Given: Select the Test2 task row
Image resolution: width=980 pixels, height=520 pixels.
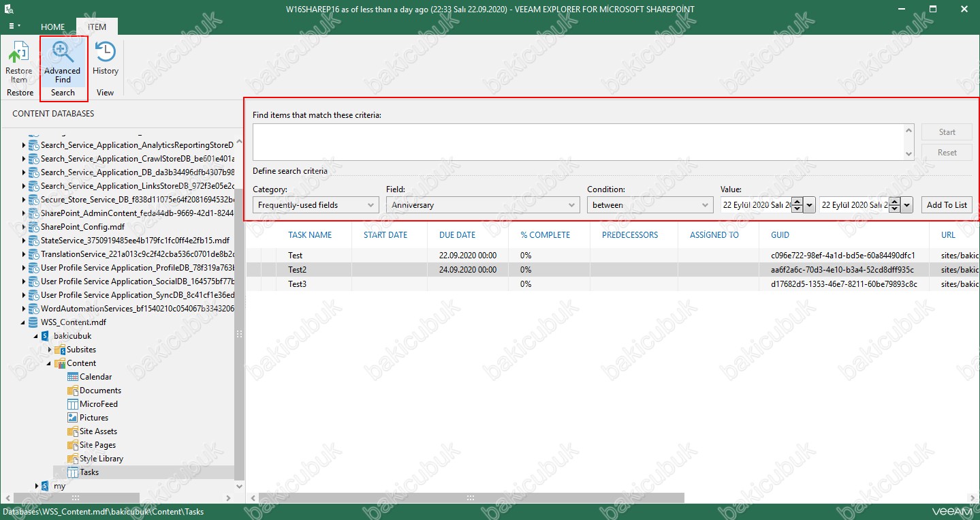Looking at the screenshot, I should pyautogui.click(x=612, y=270).
